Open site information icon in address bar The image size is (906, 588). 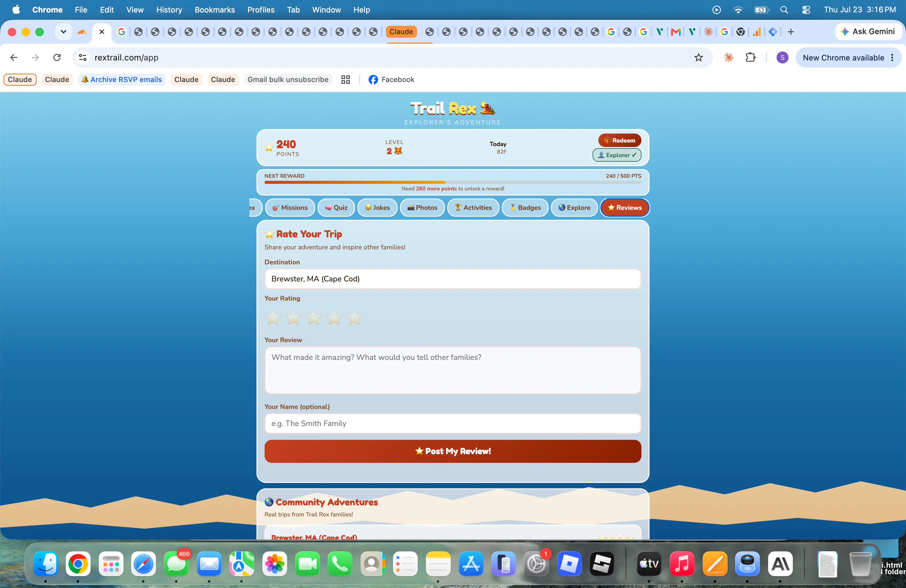(x=83, y=57)
